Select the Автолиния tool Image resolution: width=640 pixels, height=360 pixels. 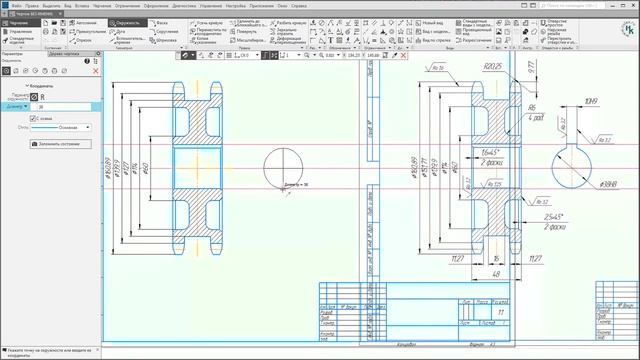(83, 23)
